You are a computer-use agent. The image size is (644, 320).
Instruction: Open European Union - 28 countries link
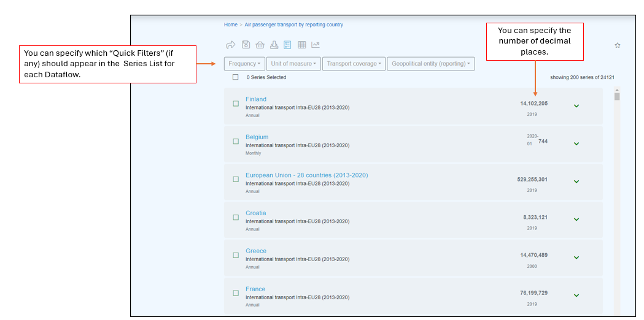click(306, 175)
